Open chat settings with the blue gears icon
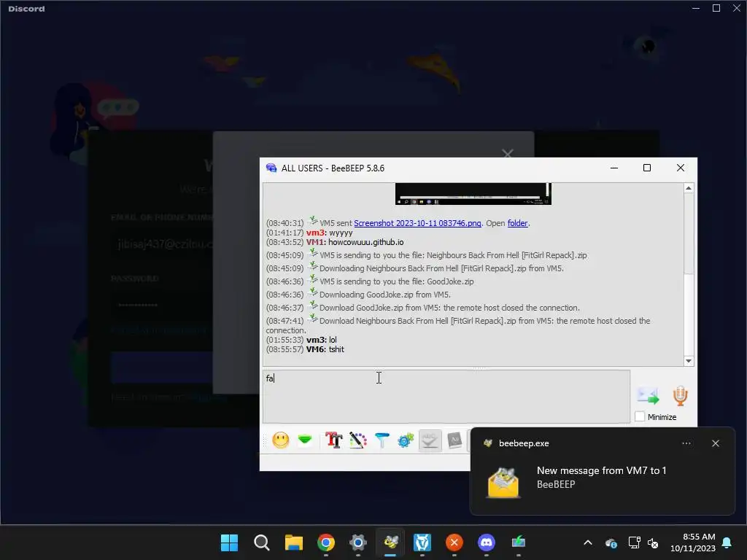747x560 pixels. tap(406, 440)
